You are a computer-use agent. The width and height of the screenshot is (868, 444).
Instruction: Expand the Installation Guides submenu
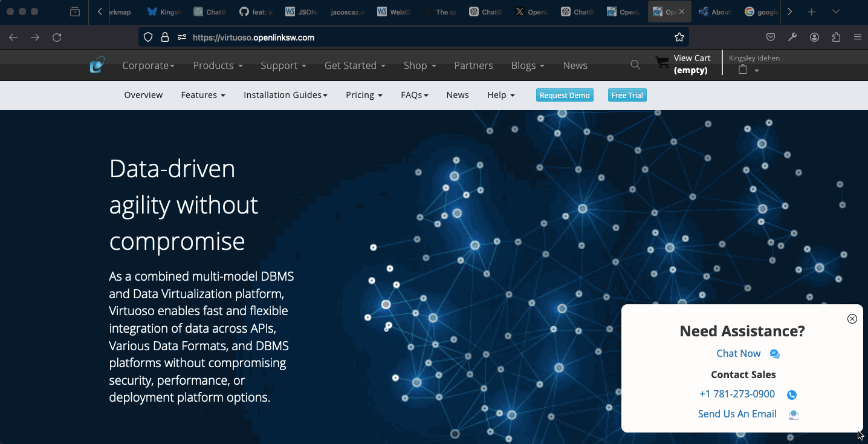[x=285, y=95]
